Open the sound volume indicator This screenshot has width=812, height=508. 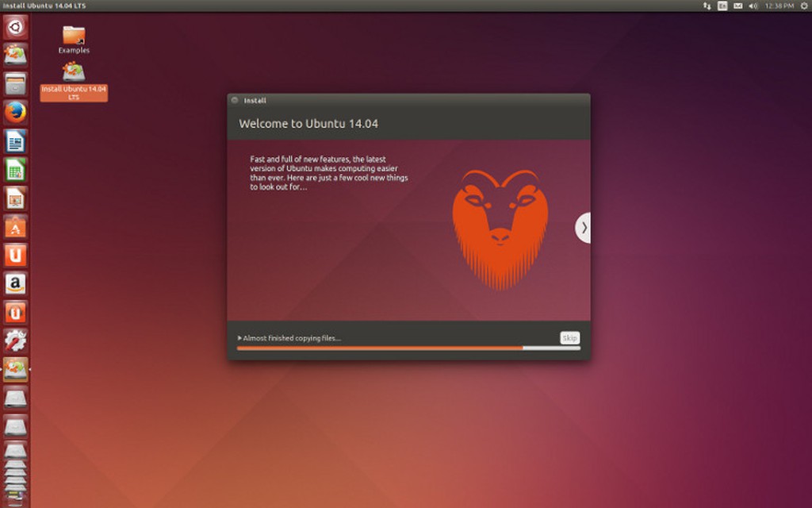(x=753, y=6)
